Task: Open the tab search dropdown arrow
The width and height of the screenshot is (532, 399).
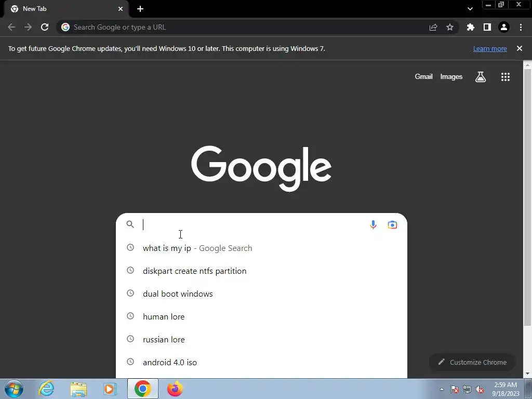Action: coord(470,9)
